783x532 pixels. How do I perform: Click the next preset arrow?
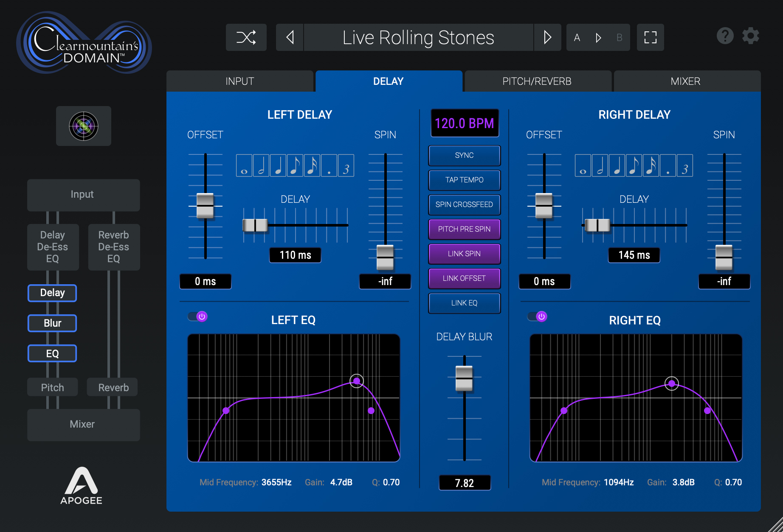[547, 37]
